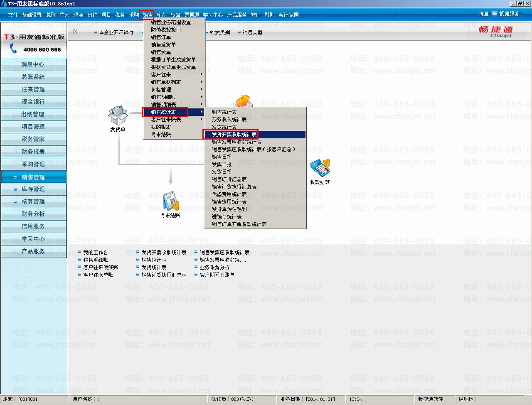This screenshot has height=405, width=532.
Task: Choose 我的报表 in the sales menu
Action: 161,127
